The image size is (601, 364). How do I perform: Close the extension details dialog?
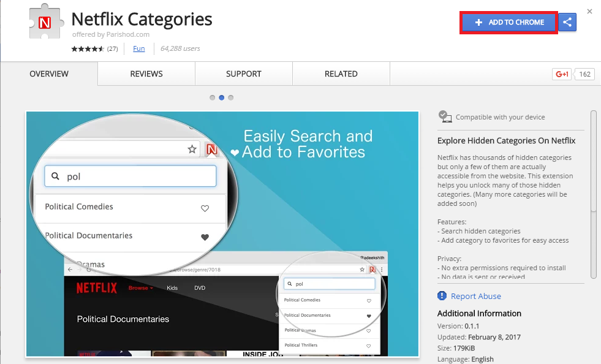tap(589, 12)
